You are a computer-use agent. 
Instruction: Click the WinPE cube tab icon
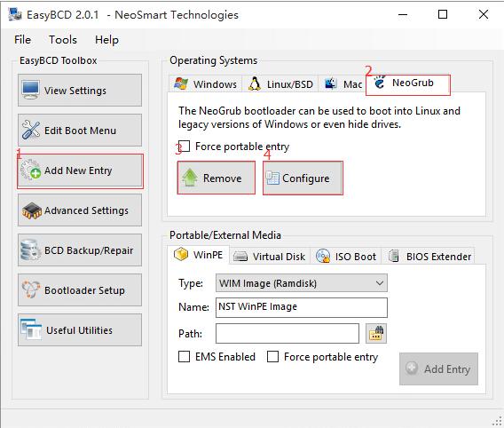click(x=181, y=254)
